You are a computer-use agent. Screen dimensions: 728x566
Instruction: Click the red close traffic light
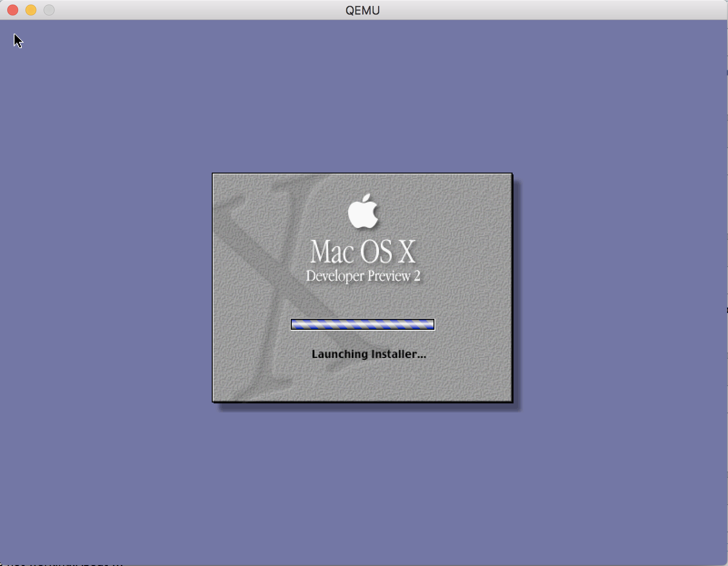[12, 10]
